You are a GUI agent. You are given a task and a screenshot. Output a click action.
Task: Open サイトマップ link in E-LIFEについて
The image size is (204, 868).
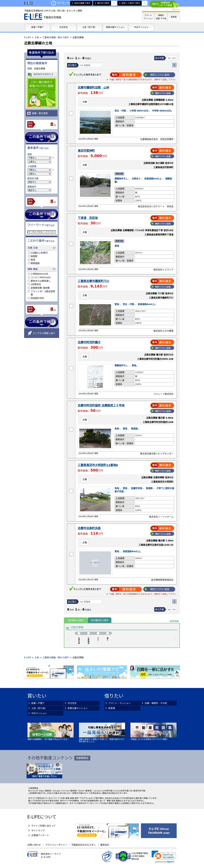(x=38, y=830)
